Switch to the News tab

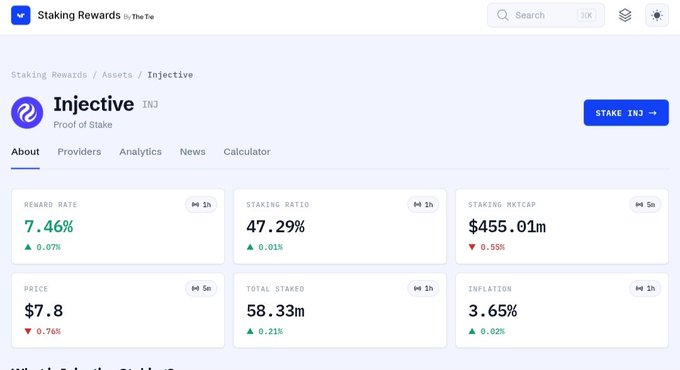click(193, 152)
